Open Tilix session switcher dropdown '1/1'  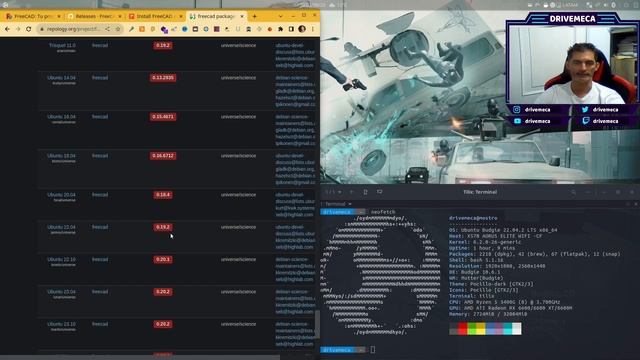coord(333,192)
